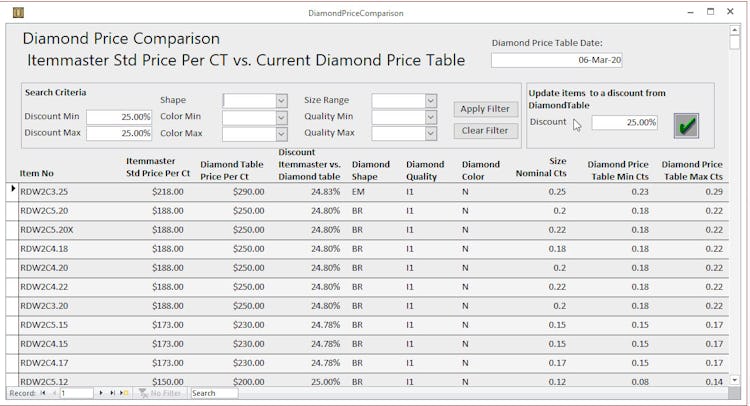The width and height of the screenshot is (750, 406).
Task: Select the record selector for RDW2C5.20 row
Action: (12, 211)
